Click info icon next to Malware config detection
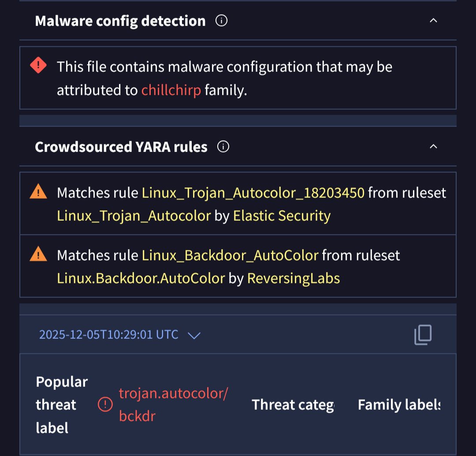The image size is (476, 456). pos(221,21)
